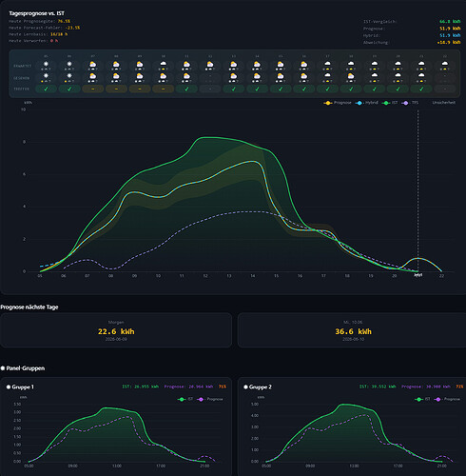Click the seen weather icon for hour 08
Image resolution: width=466 pixels, height=476 pixels.
click(x=116, y=76)
